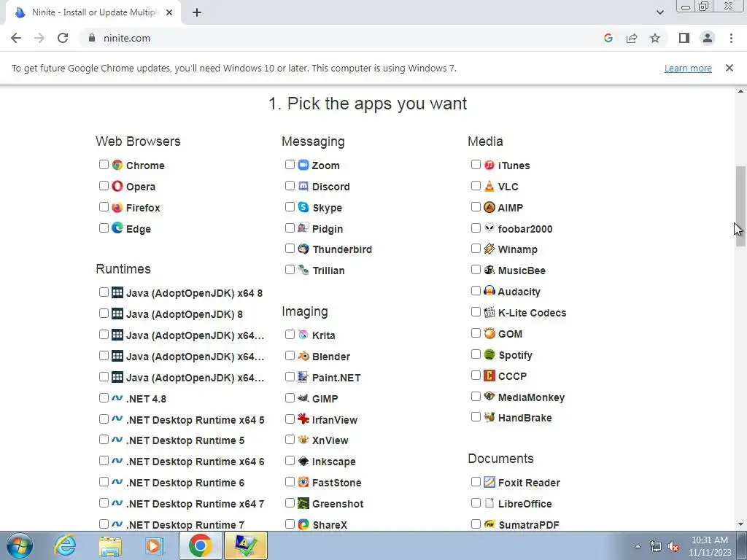Check the XnView checkbox
747x560 pixels.
point(290,440)
